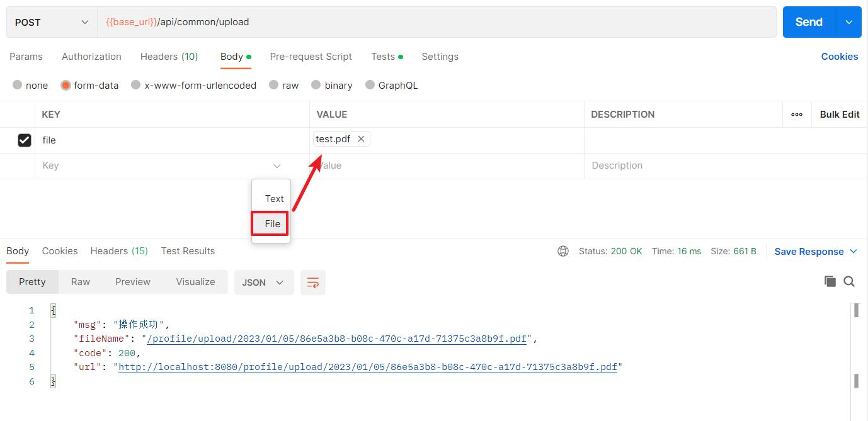
Task: Click the Bulk Edit button
Action: (840, 115)
